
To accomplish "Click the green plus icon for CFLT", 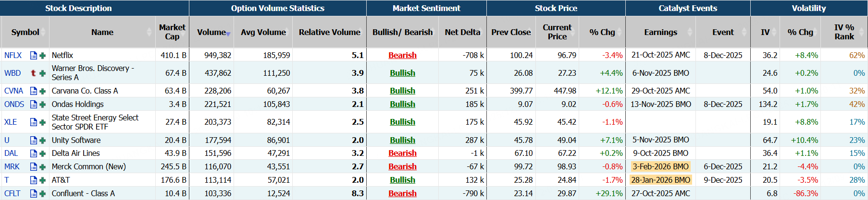I will (x=42, y=194).
